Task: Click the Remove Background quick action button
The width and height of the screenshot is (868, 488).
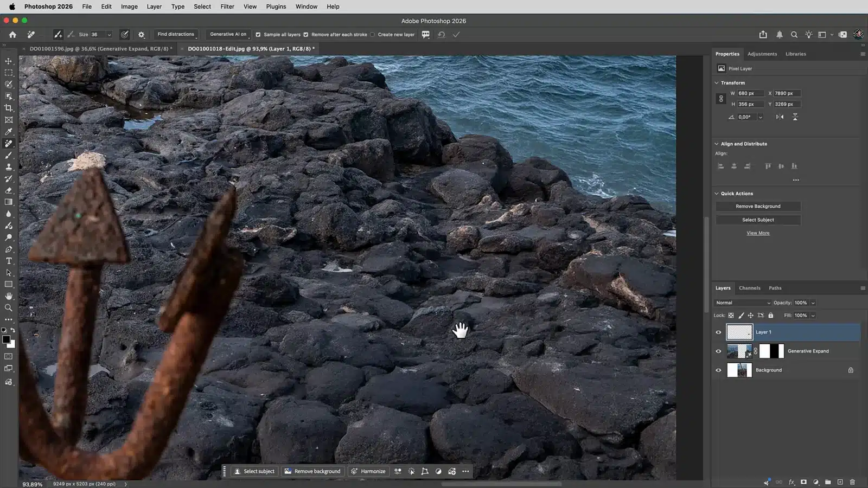Action: [758, 206]
